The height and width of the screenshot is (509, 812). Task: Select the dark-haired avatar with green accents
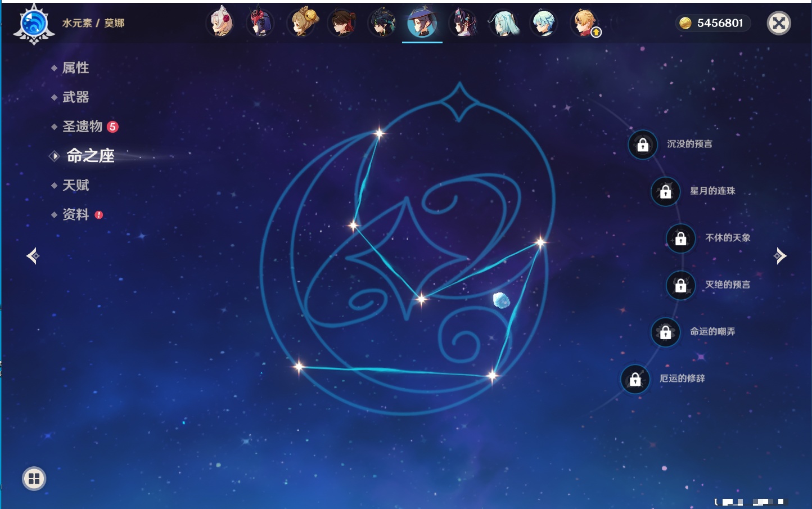tap(382, 23)
